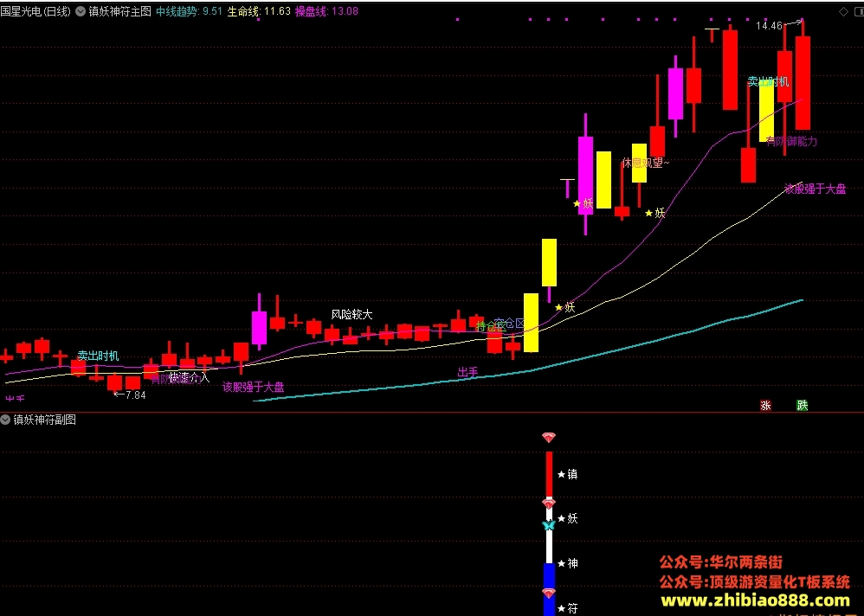The width and height of the screenshot is (864, 616).
Task: Click the red gem icon above ★符
Action: (x=548, y=594)
